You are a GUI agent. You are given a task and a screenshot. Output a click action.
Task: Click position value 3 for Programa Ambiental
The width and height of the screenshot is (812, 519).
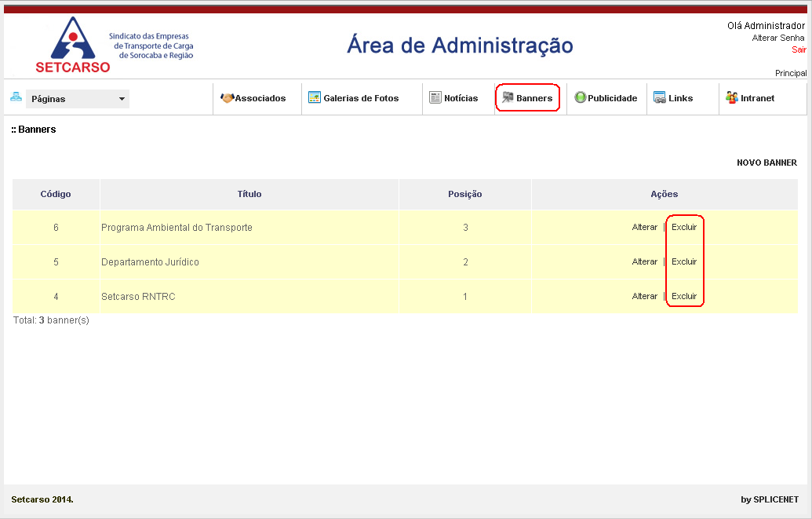click(x=465, y=228)
